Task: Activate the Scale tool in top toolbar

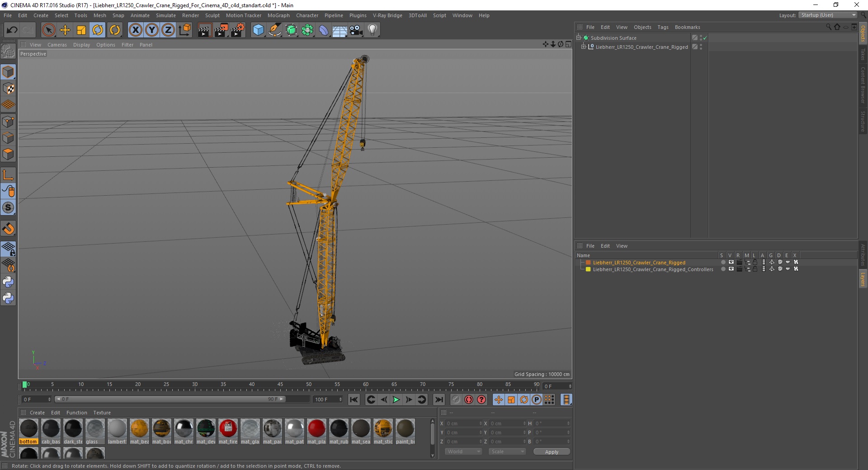Action: 81,30
